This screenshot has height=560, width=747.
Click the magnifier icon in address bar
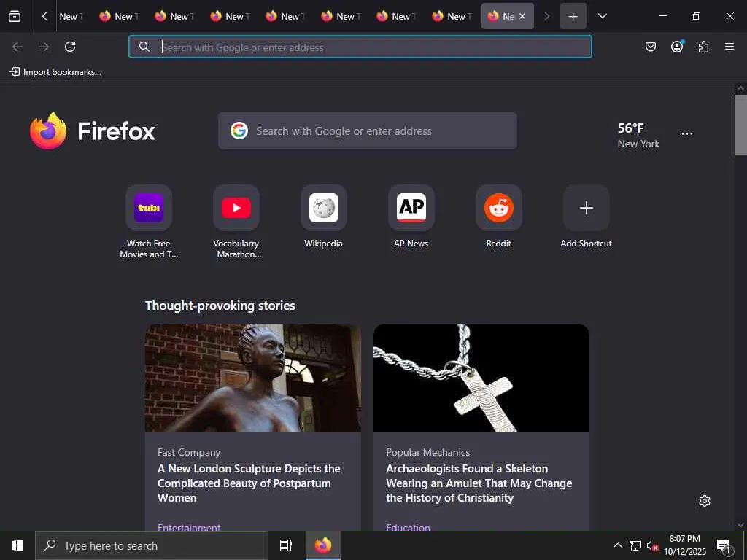[x=144, y=47]
